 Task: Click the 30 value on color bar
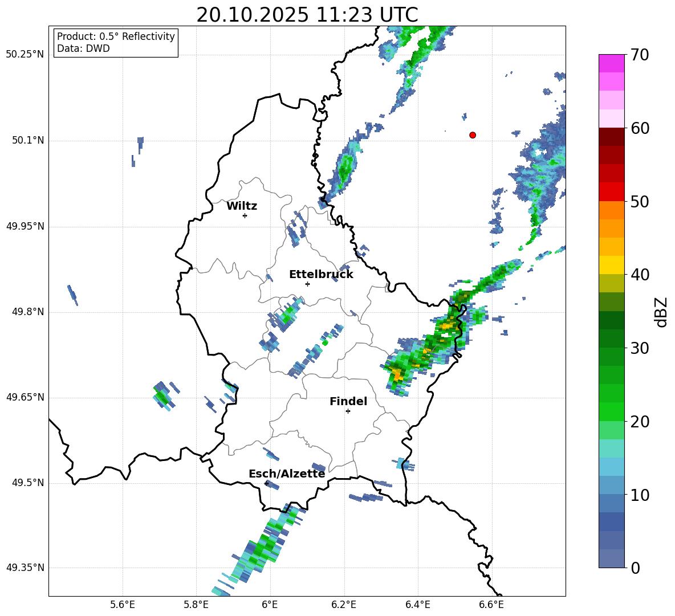pyautogui.click(x=639, y=348)
